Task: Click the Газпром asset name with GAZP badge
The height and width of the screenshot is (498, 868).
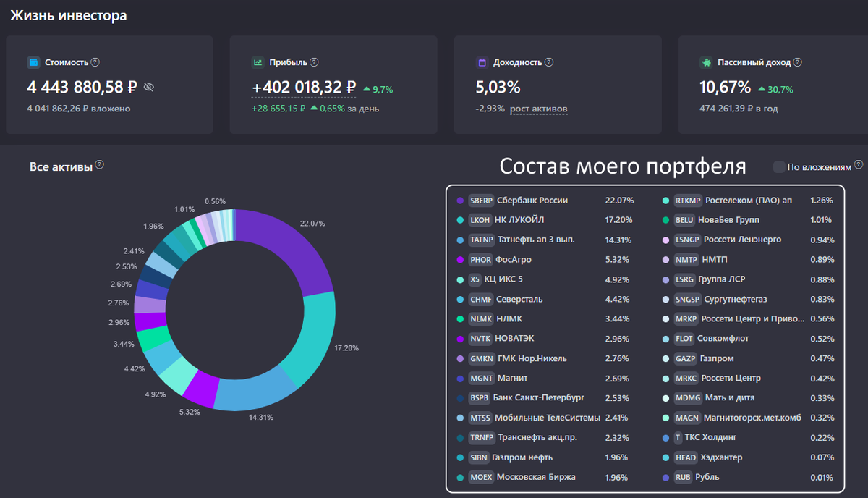Action: pos(718,359)
